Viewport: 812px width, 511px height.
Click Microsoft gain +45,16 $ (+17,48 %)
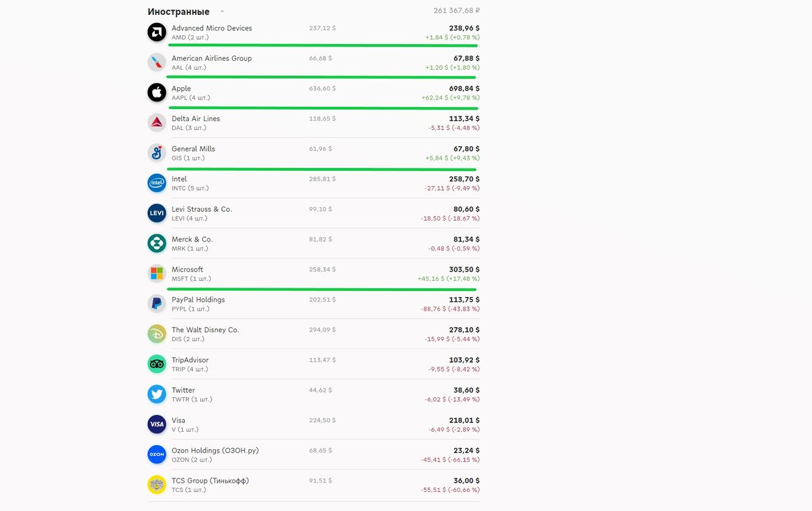[449, 279]
